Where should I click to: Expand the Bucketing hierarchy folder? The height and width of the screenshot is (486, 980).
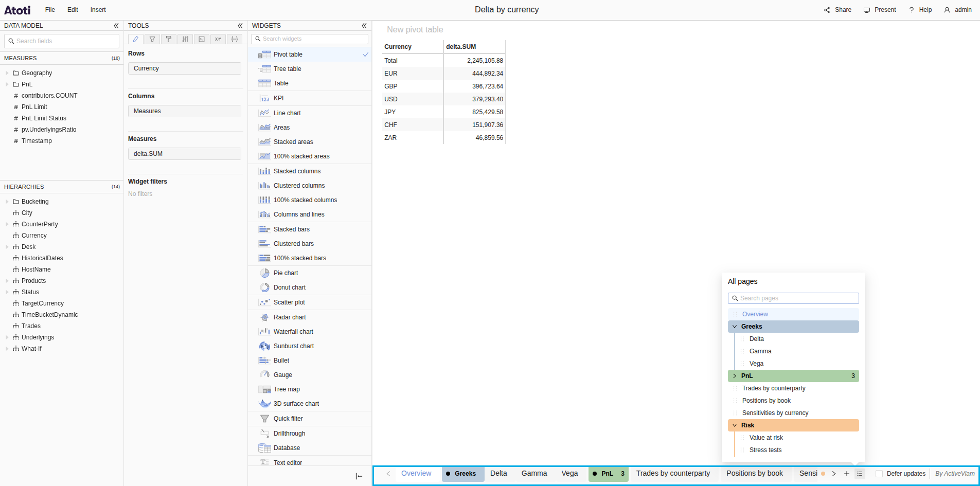click(7, 202)
